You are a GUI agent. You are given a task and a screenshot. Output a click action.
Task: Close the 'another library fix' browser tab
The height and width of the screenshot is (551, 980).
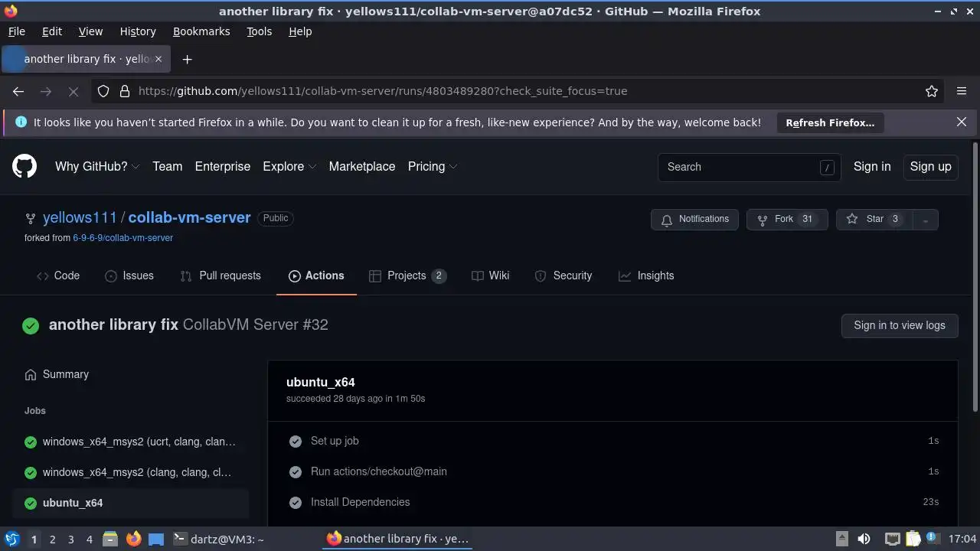[x=159, y=59]
